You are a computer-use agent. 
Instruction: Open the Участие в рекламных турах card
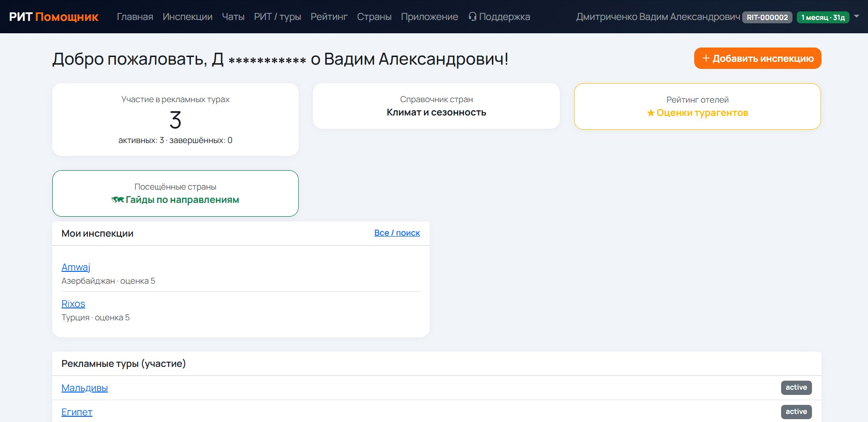pyautogui.click(x=175, y=119)
